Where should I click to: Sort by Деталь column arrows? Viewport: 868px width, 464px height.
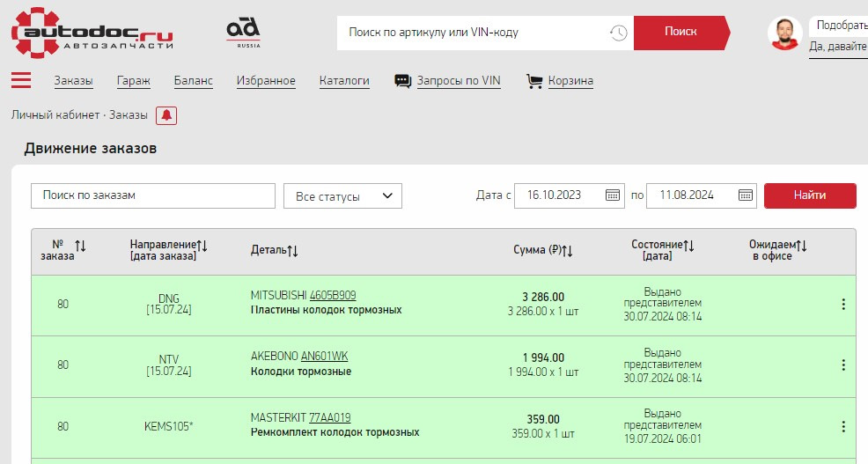[x=292, y=251]
